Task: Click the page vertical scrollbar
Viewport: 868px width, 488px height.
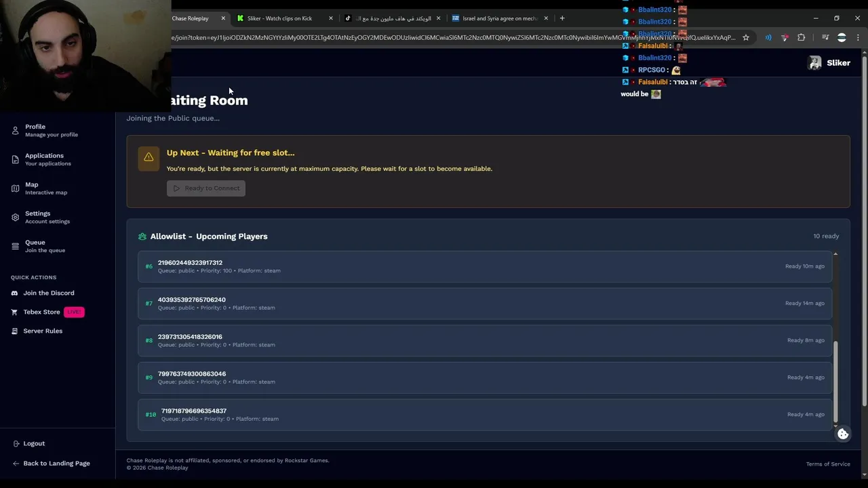Action: (864, 230)
